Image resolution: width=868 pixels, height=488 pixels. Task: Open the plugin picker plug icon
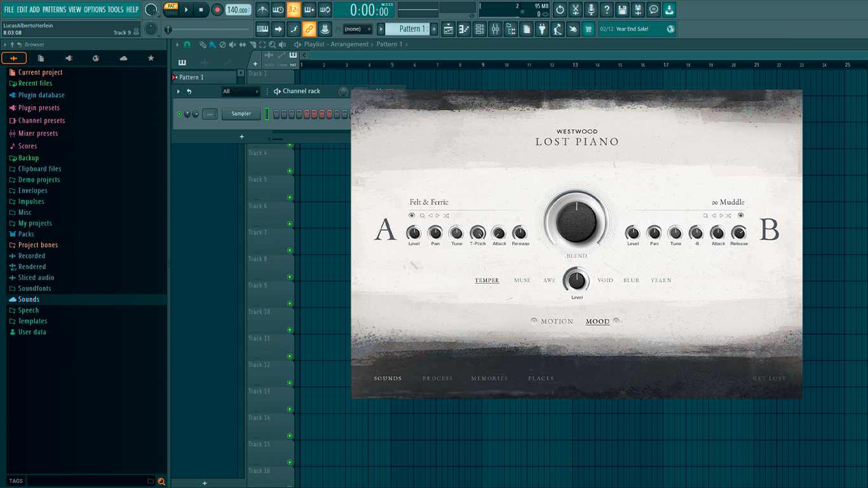coord(542,29)
